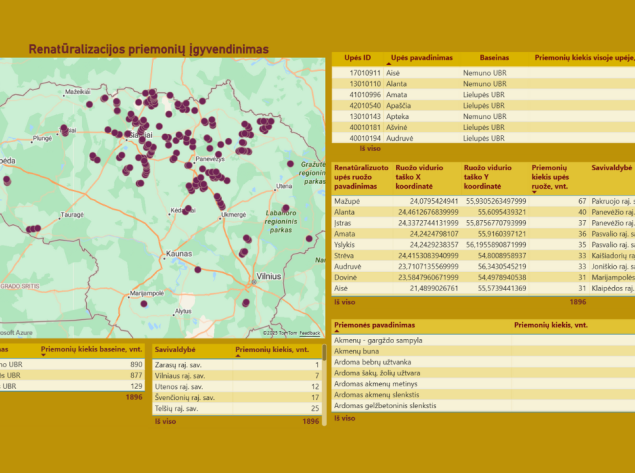The width and height of the screenshot is (635, 473).
Task: Select Zarasų raj. sav. municipality row
Action: (x=177, y=365)
